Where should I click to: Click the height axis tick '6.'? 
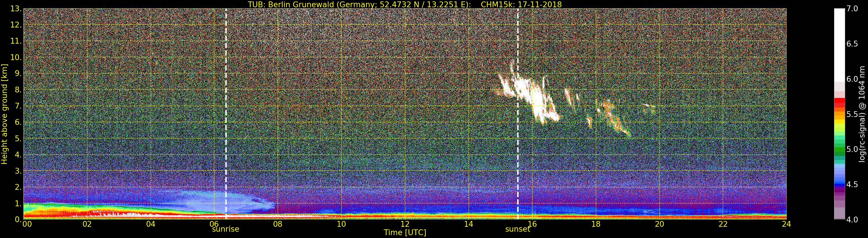[x=18, y=122]
